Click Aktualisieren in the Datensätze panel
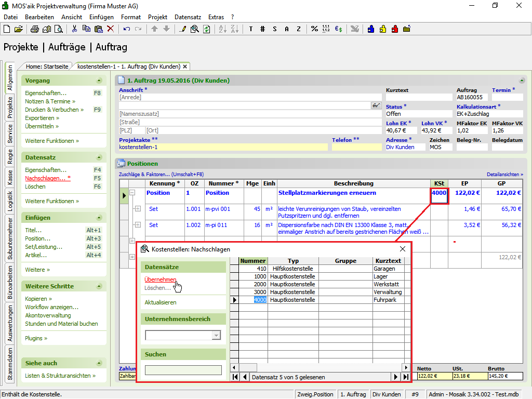Screen dimensions: 532x399 click(160, 302)
